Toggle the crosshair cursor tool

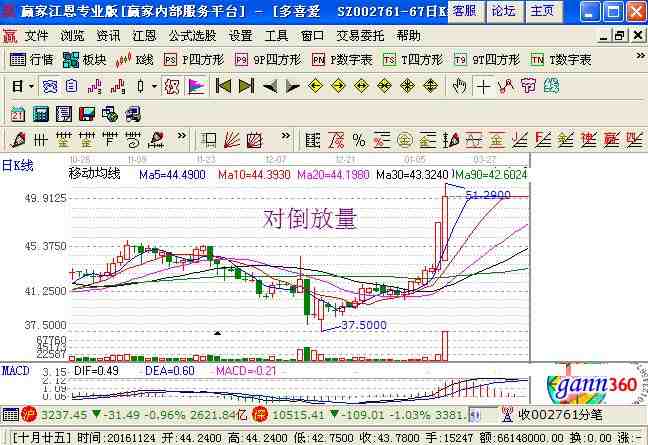pyautogui.click(x=483, y=87)
